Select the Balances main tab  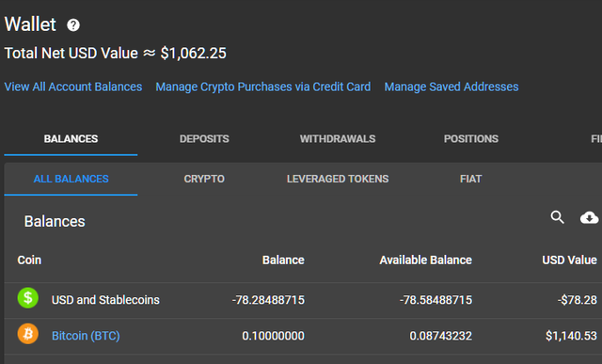71,139
